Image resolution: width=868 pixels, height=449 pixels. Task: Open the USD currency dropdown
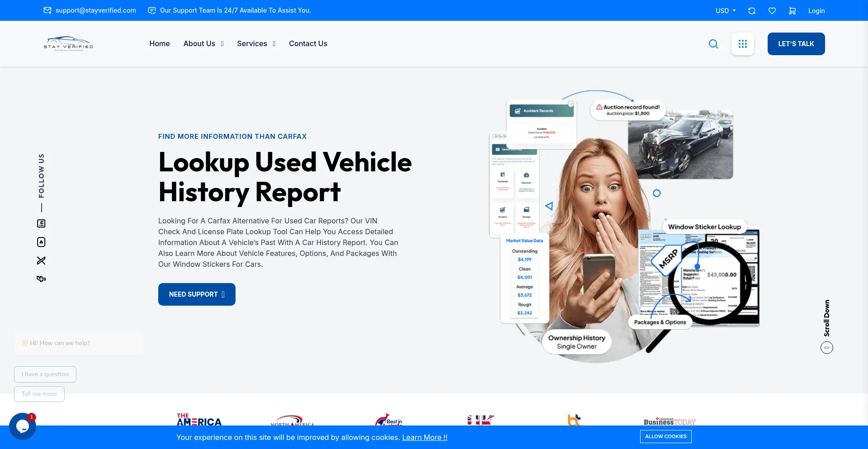(725, 11)
